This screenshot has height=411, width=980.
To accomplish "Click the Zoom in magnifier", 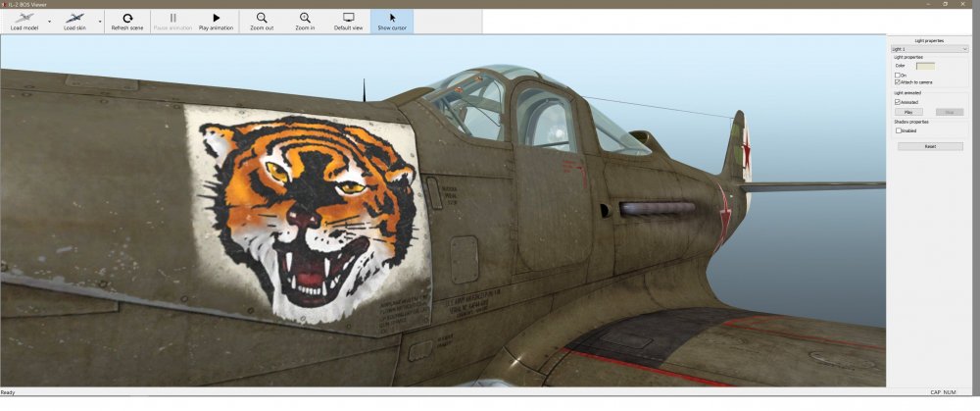I will [306, 21].
